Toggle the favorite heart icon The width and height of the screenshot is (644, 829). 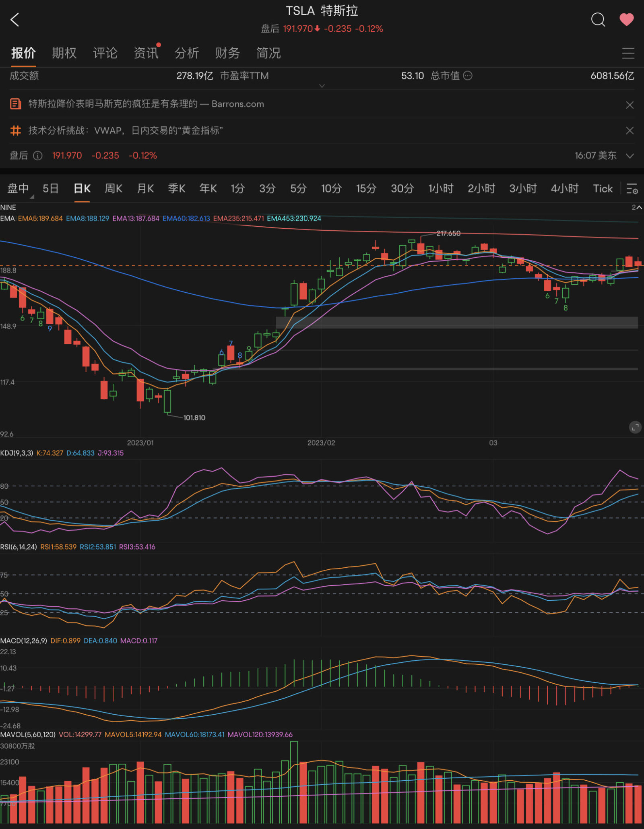(626, 19)
